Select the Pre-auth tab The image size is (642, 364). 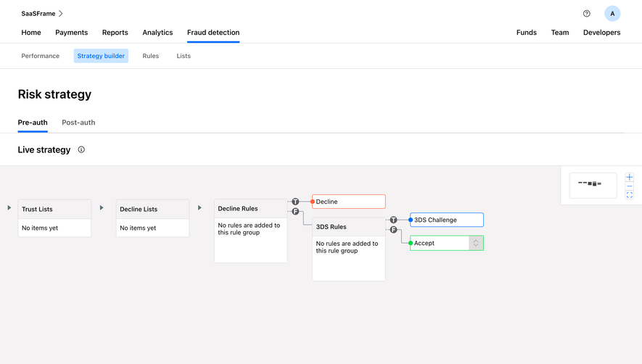tap(33, 123)
